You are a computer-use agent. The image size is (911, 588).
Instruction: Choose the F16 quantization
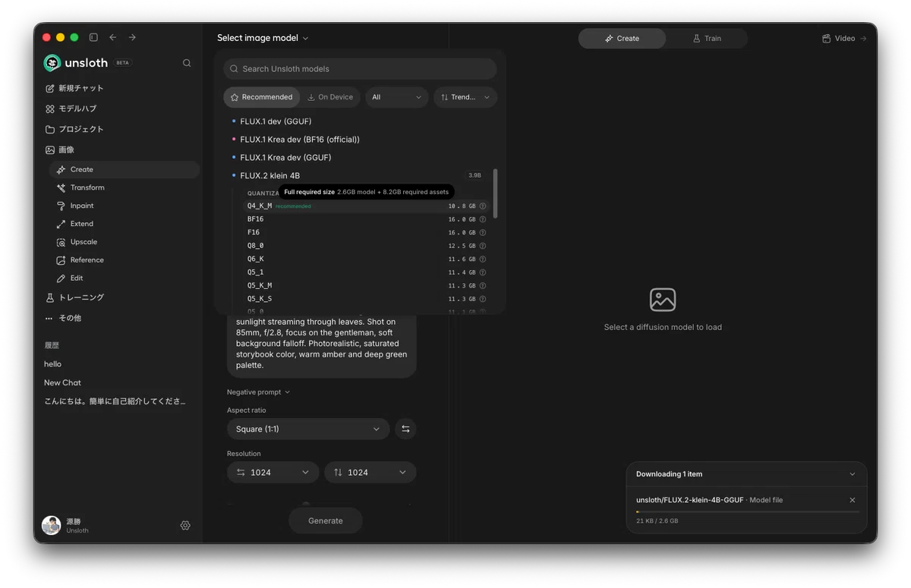click(x=367, y=233)
